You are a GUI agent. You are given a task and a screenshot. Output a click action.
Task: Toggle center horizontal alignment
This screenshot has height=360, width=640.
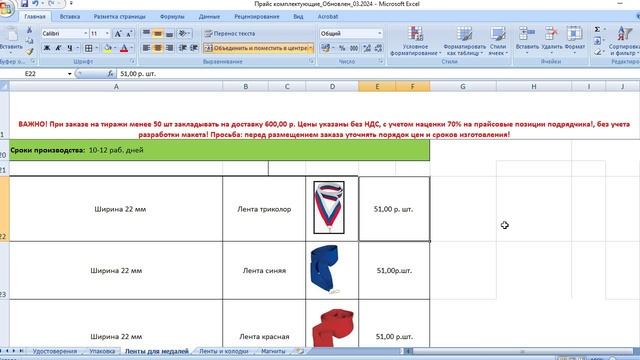(x=158, y=48)
